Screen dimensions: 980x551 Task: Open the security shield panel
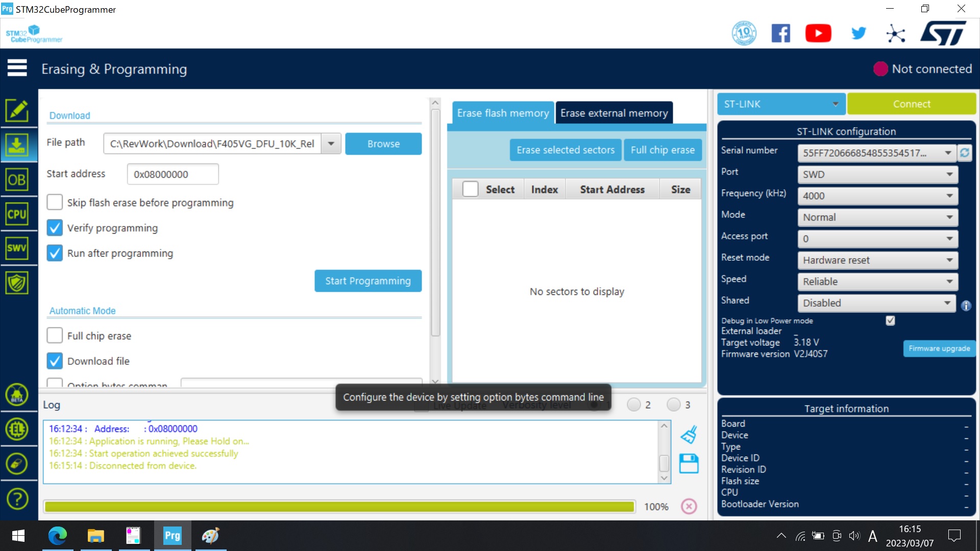coord(17,283)
